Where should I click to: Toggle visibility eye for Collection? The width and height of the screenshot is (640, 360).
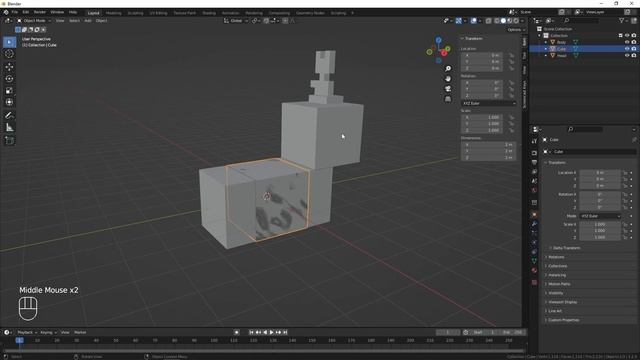[627, 36]
